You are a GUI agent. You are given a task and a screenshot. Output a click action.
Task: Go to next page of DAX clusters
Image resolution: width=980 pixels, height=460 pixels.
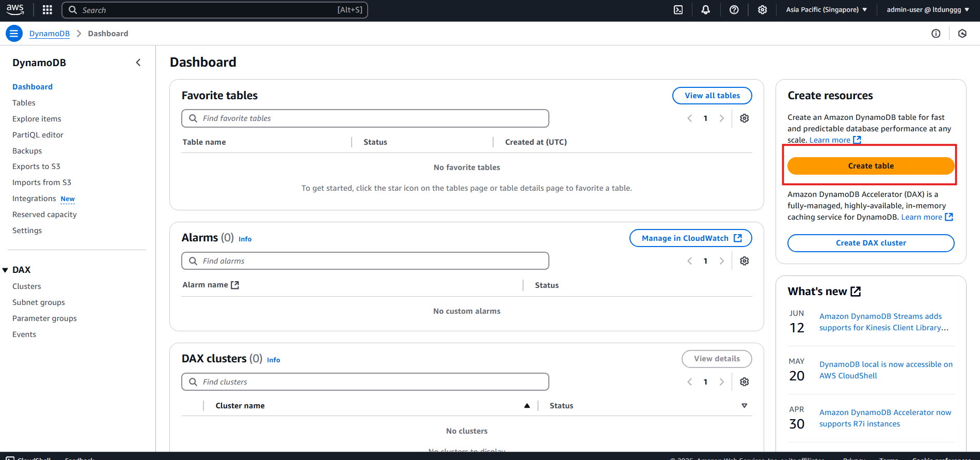pyautogui.click(x=722, y=382)
